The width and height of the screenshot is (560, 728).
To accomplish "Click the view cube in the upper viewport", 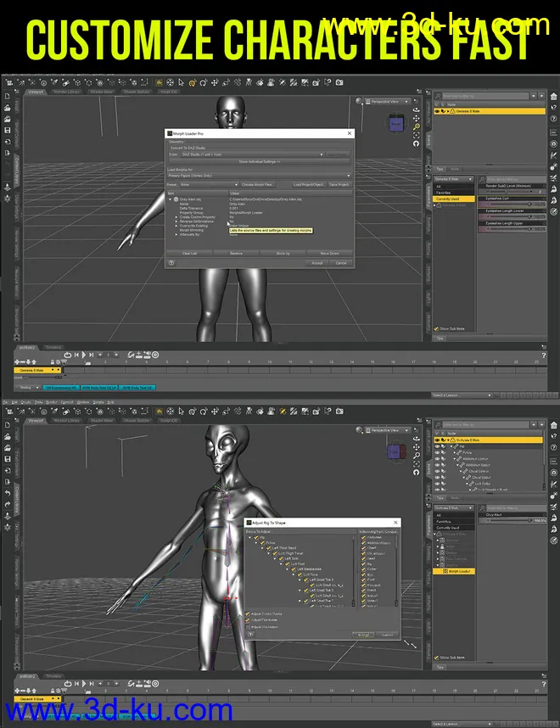I will (396, 125).
